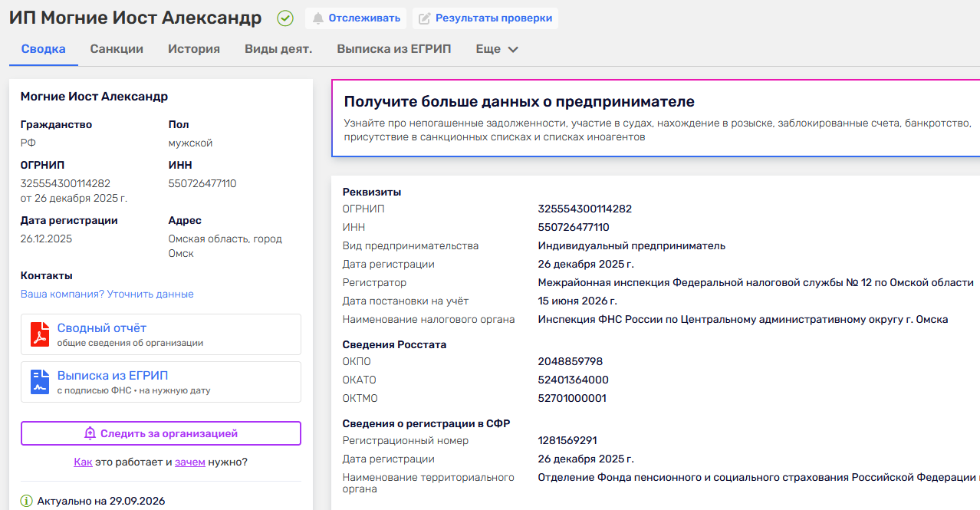This screenshot has width=980, height=510.
Task: Click the Отслеживать button
Action: click(x=356, y=18)
